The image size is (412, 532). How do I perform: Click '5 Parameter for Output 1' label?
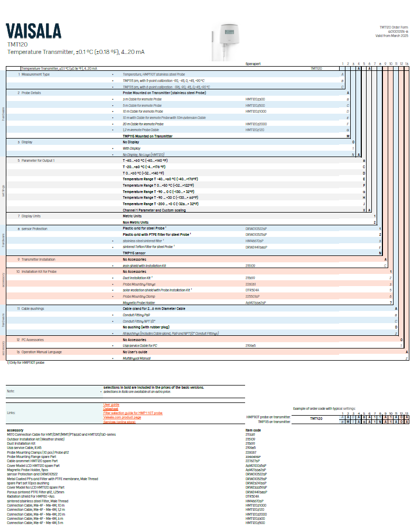coord(36,160)
